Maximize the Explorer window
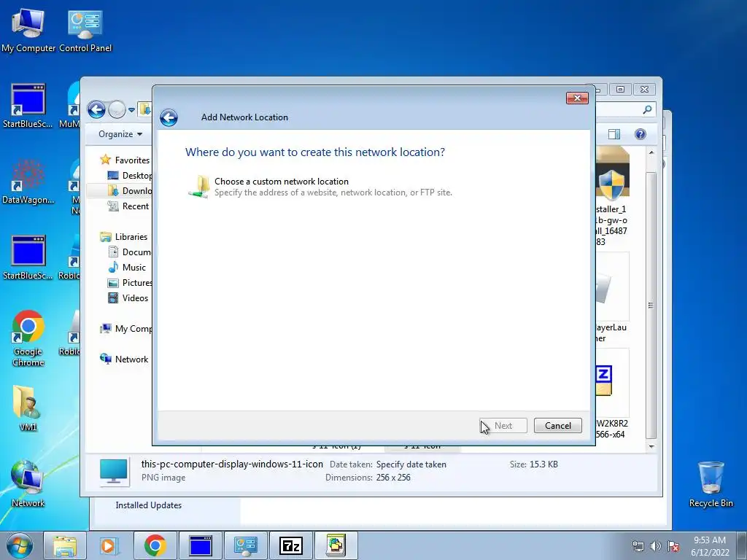The image size is (747, 560). tap(620, 90)
